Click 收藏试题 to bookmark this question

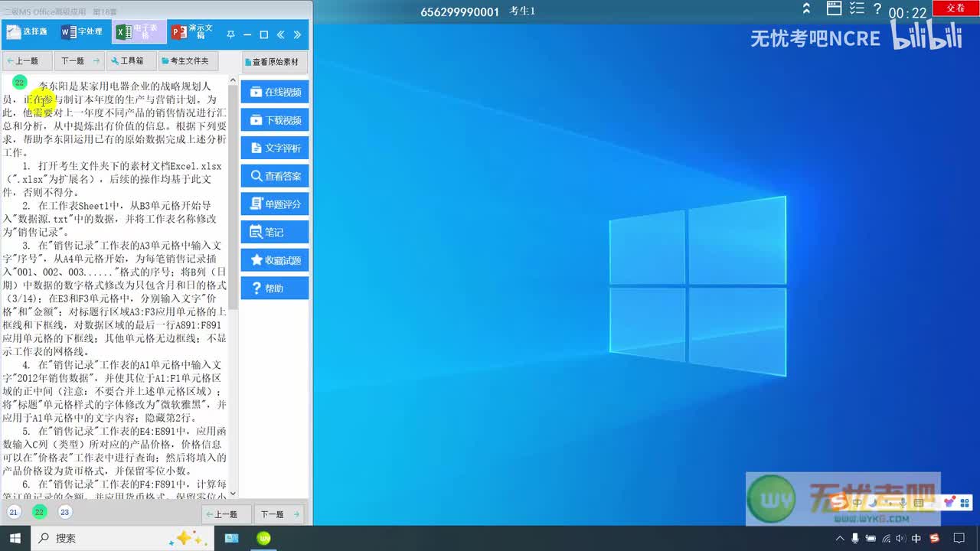click(x=275, y=260)
